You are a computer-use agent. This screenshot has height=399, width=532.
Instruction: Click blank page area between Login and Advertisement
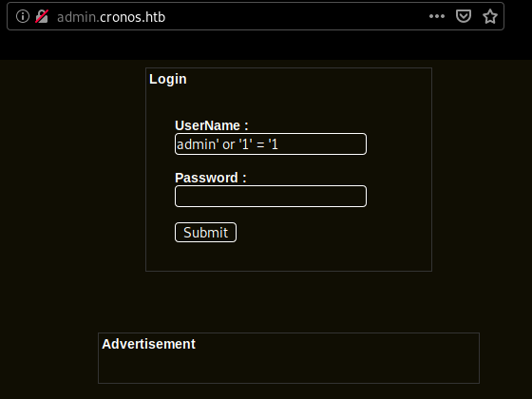tap(289, 302)
